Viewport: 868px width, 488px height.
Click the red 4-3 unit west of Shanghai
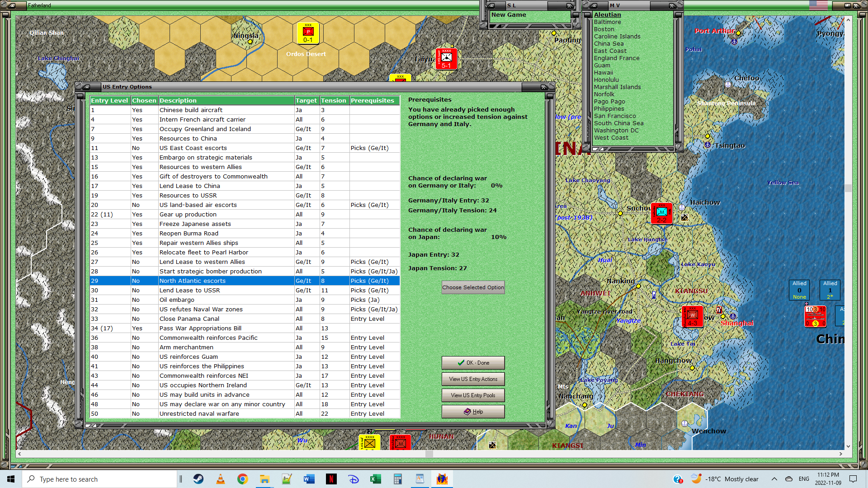pos(692,316)
